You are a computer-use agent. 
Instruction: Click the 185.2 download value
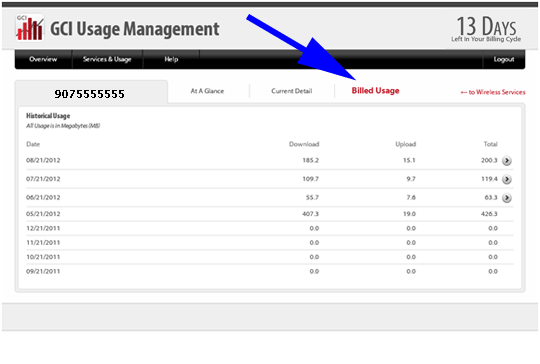pyautogui.click(x=310, y=160)
